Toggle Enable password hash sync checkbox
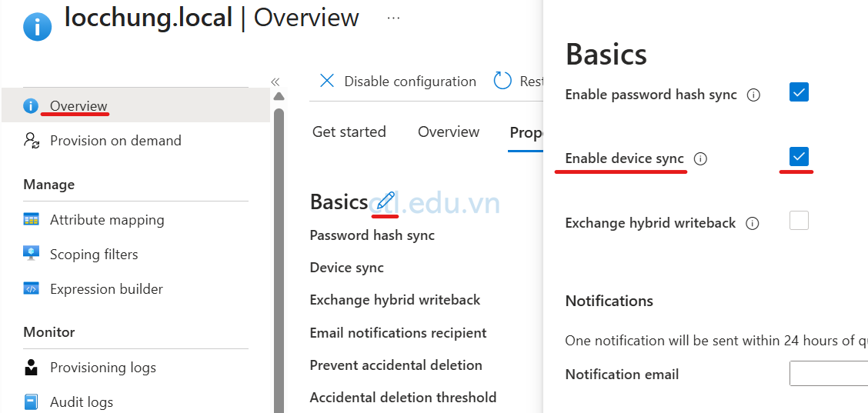This screenshot has height=413, width=868. [799, 92]
